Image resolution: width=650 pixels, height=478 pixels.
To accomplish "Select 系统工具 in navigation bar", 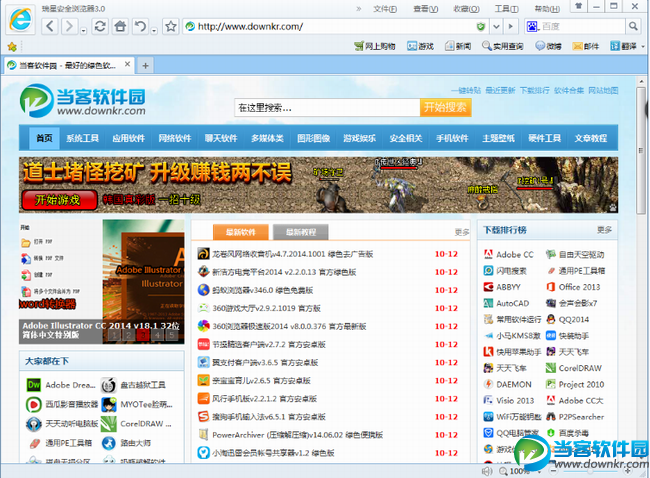I will [82, 138].
